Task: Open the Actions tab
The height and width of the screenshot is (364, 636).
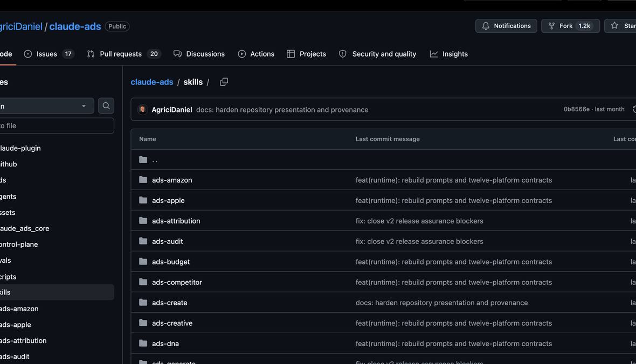Action: coord(256,54)
